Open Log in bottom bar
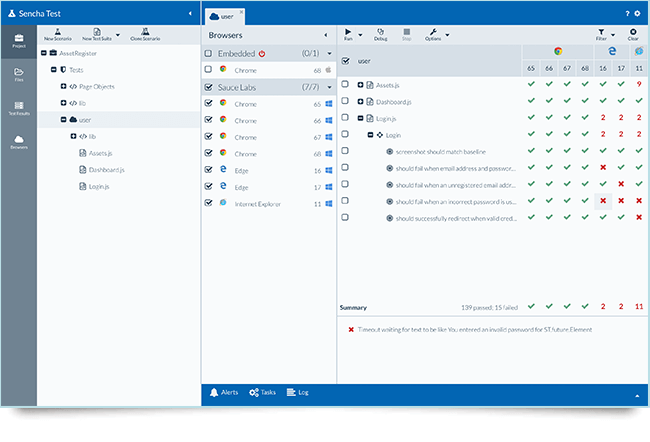The image size is (650, 442). 298,392
